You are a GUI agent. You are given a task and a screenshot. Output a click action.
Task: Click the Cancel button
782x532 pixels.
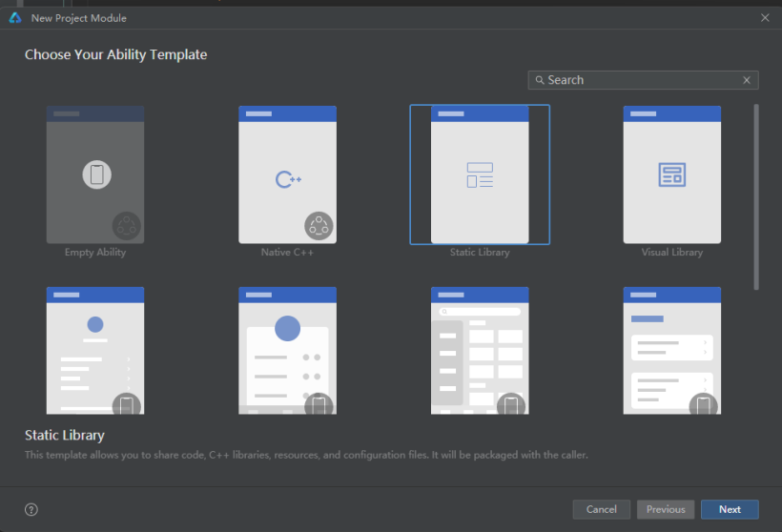[x=601, y=509]
